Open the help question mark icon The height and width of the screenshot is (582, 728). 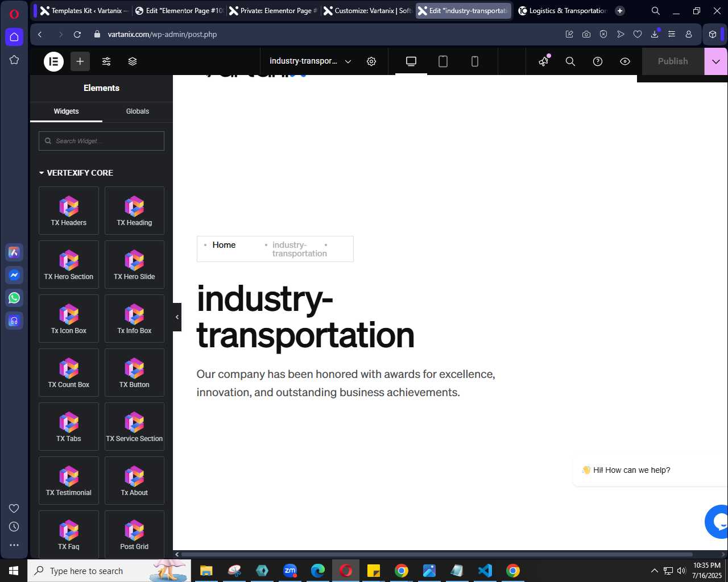pos(598,61)
